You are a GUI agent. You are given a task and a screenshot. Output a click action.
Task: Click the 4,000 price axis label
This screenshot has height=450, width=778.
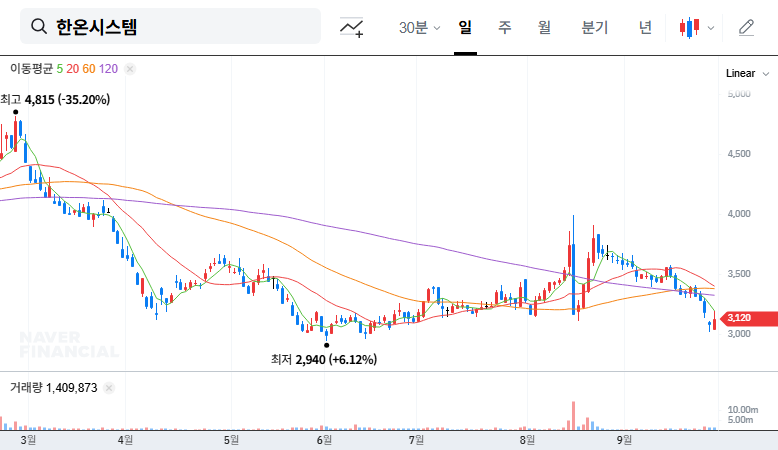coord(739,214)
